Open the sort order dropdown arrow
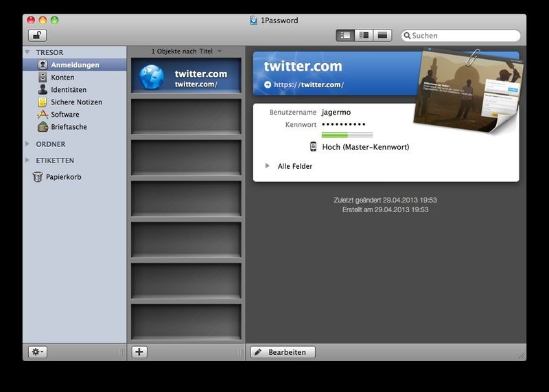This screenshot has height=392, width=549. point(220,51)
